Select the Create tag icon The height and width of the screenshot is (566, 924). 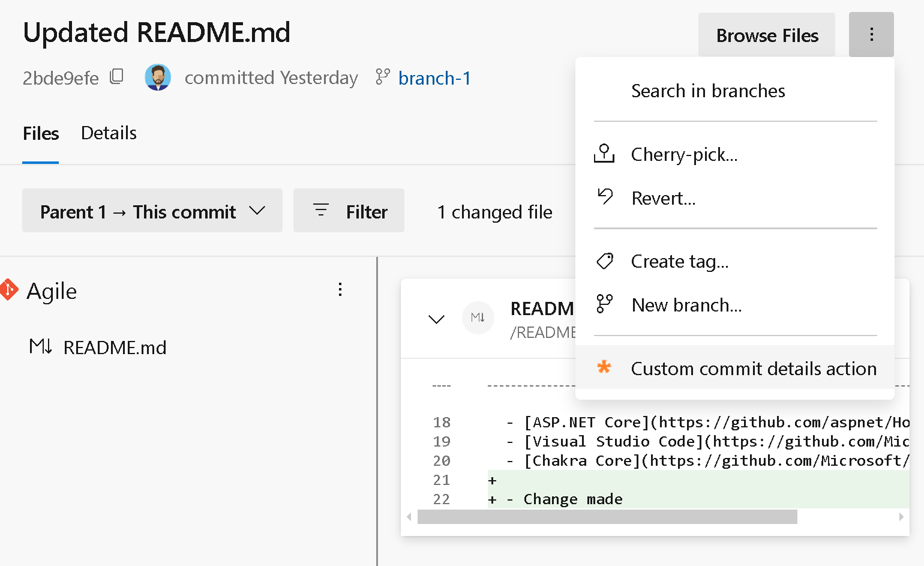click(604, 260)
